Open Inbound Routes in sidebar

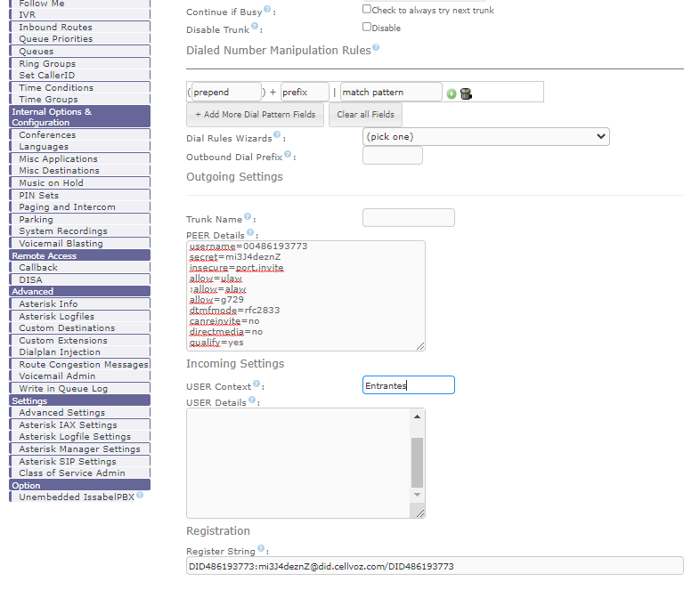56,28
